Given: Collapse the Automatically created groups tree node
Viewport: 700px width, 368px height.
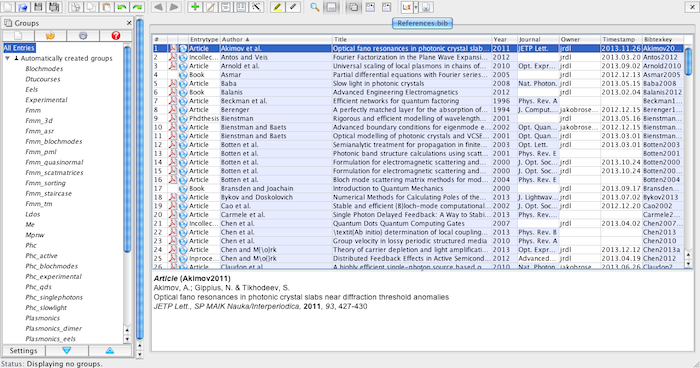Looking at the screenshot, I should coord(8,59).
